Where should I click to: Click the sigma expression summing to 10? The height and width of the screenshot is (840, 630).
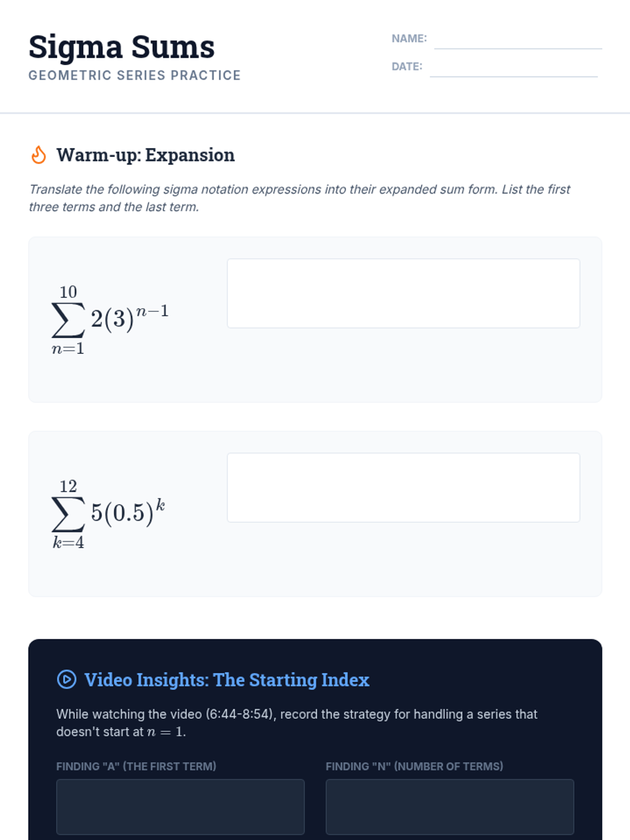(110, 319)
